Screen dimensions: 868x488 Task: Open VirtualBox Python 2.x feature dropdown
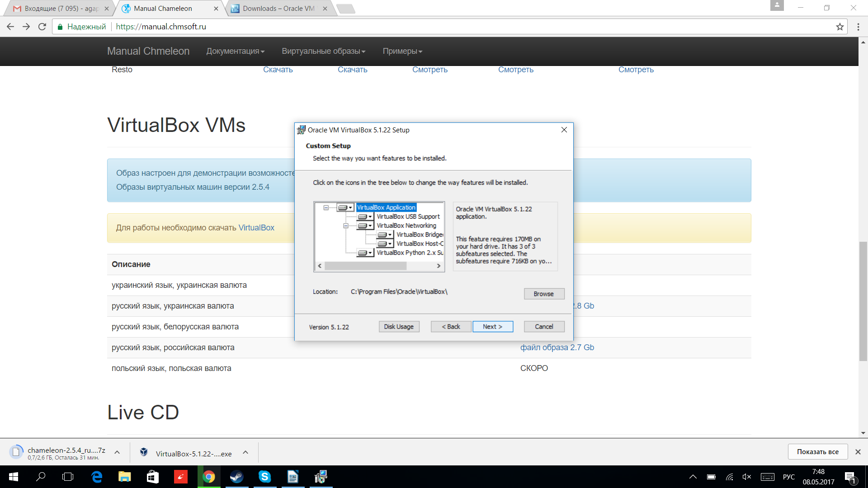[x=365, y=253]
